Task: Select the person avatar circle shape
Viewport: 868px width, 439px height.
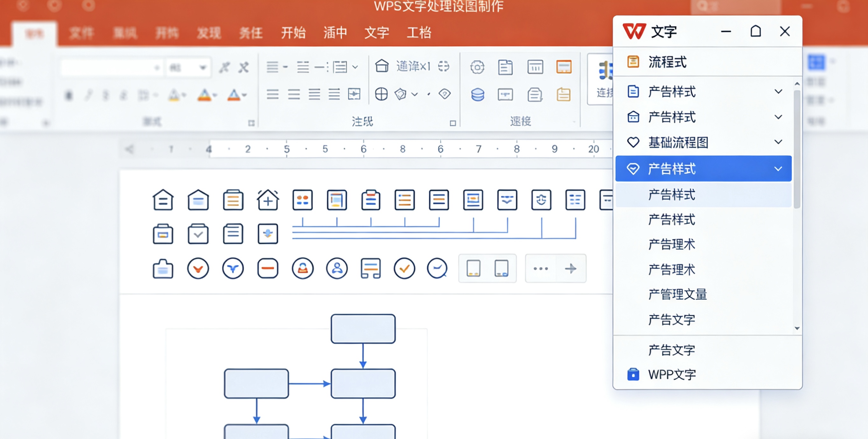Action: click(x=337, y=268)
